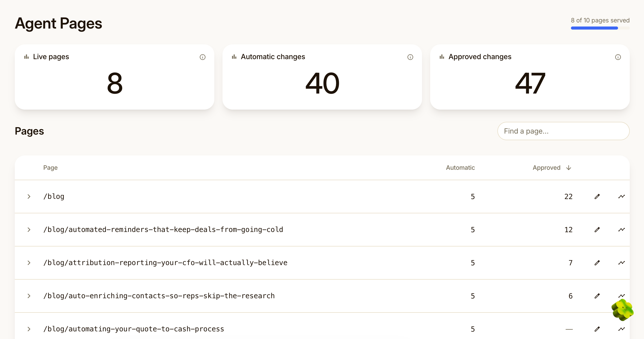The image size is (644, 339).
Task: Click /blog/automated-reminders-that-keep-deals-from-going-cold path
Action: 163,230
